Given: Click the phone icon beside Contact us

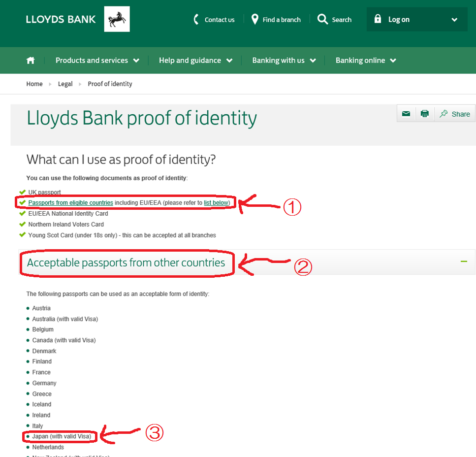Looking at the screenshot, I should [196, 20].
